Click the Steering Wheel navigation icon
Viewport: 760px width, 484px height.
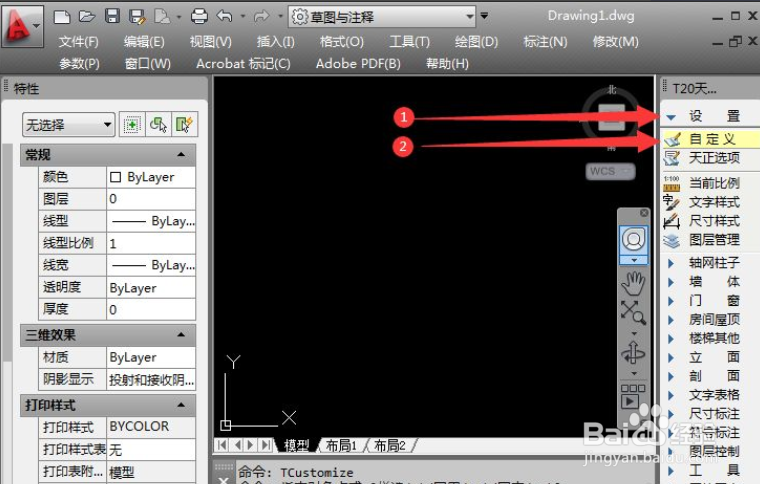(x=633, y=239)
